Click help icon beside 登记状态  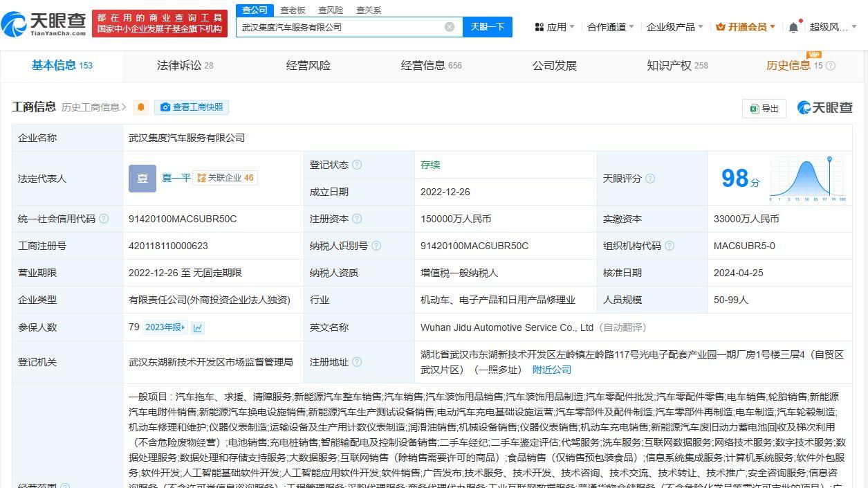pos(357,165)
